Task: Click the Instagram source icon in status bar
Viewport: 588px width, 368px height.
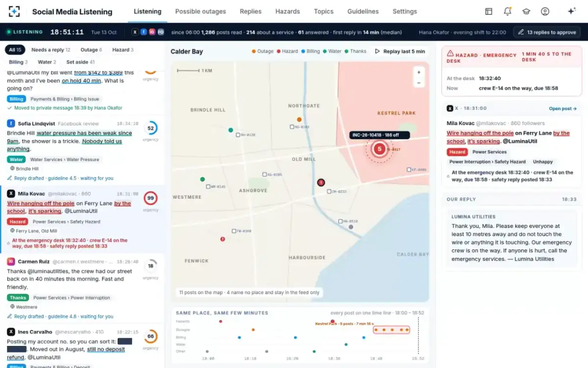Action: click(152, 32)
